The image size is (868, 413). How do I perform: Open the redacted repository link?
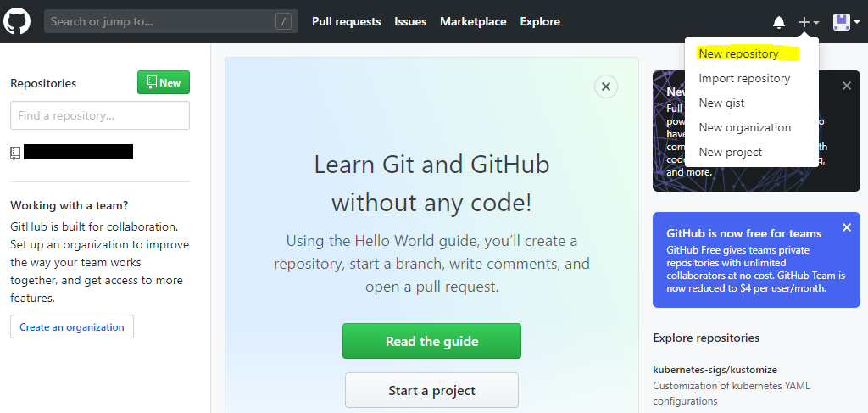(78, 152)
